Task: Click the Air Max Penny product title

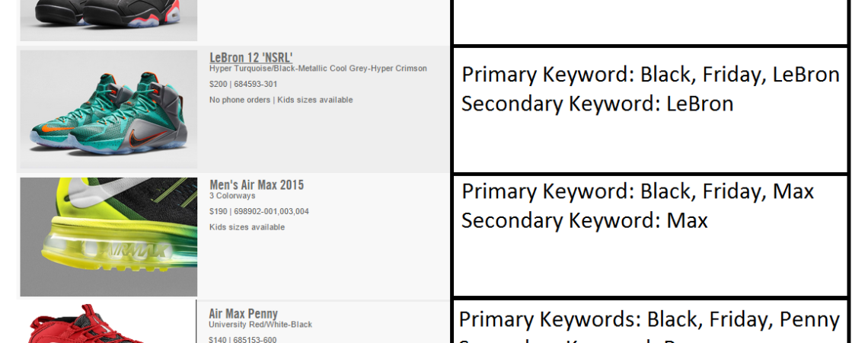Action: (x=243, y=313)
